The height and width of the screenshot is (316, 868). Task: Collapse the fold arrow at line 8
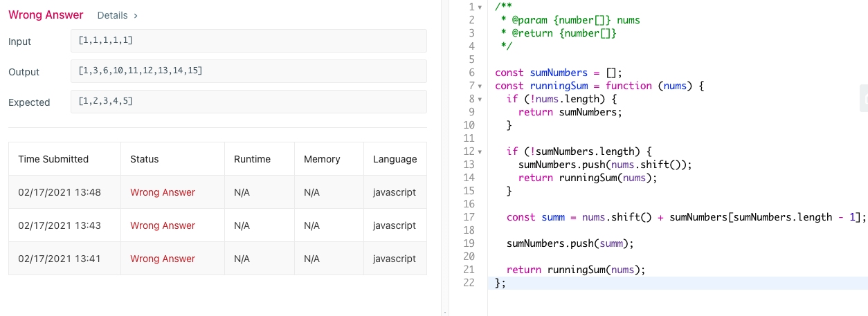480,99
